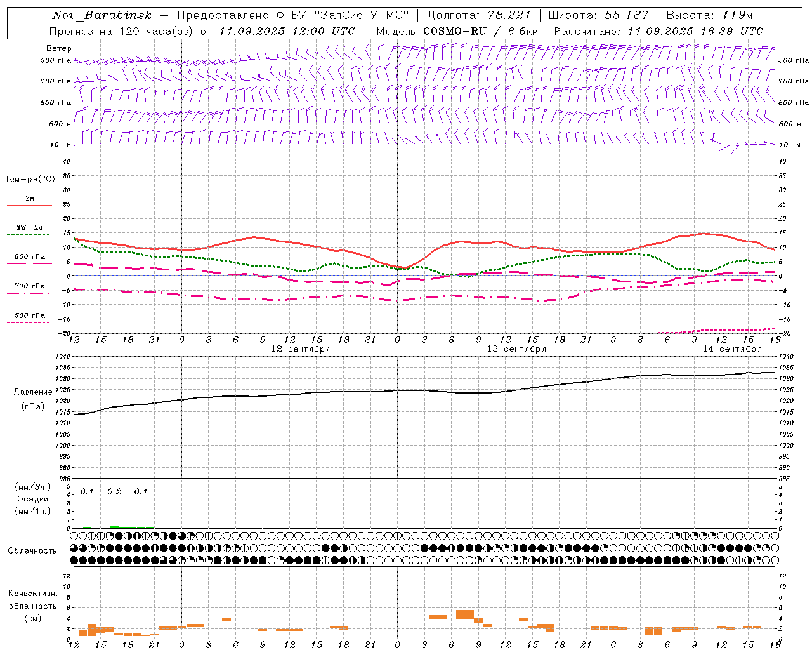Click the 700 гПа label in temperature legend
Screen dimensions: 812x650
click(30, 286)
